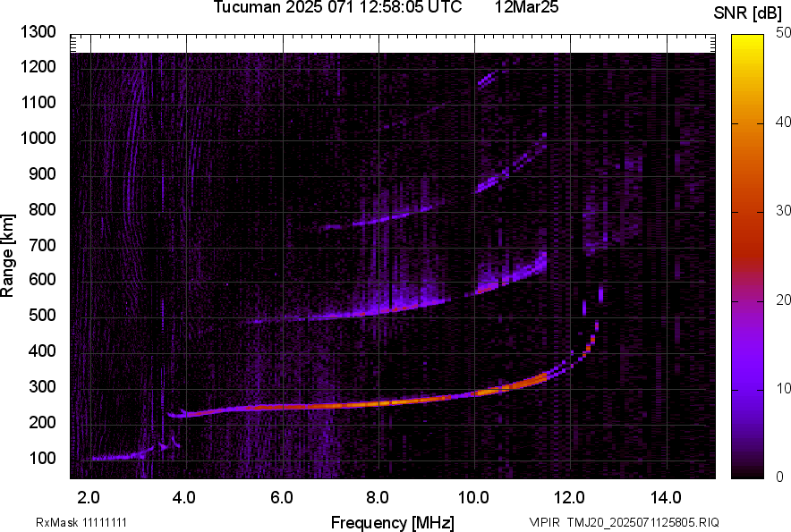Click range tick label '700'

pyautogui.click(x=42, y=246)
